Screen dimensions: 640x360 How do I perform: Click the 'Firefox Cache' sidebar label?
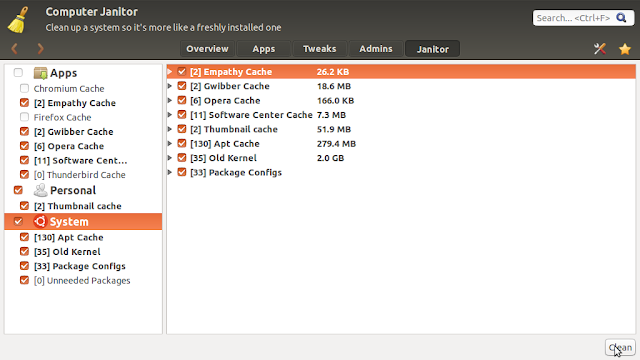pyautogui.click(x=62, y=118)
